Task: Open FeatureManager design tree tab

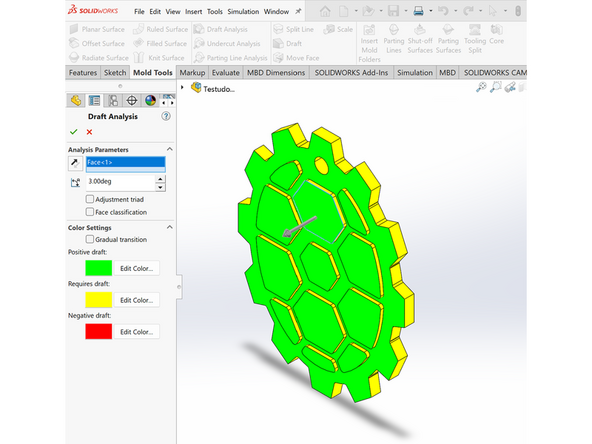Action: (x=76, y=100)
